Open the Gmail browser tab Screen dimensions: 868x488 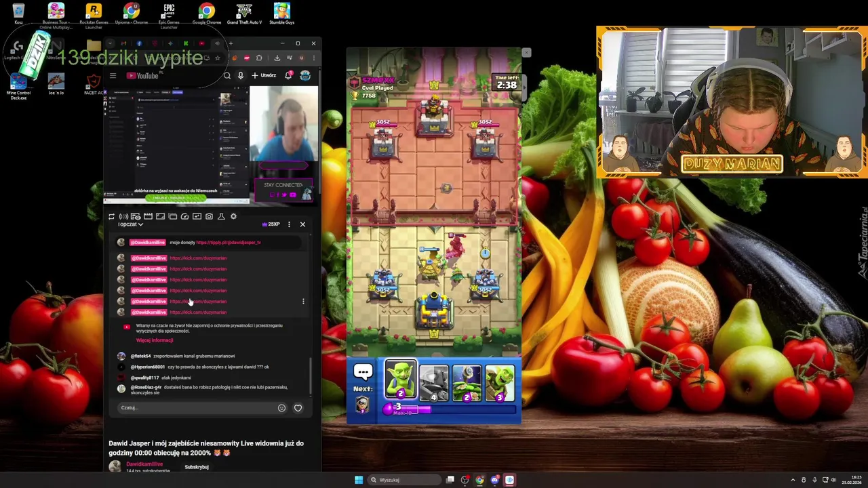123,43
